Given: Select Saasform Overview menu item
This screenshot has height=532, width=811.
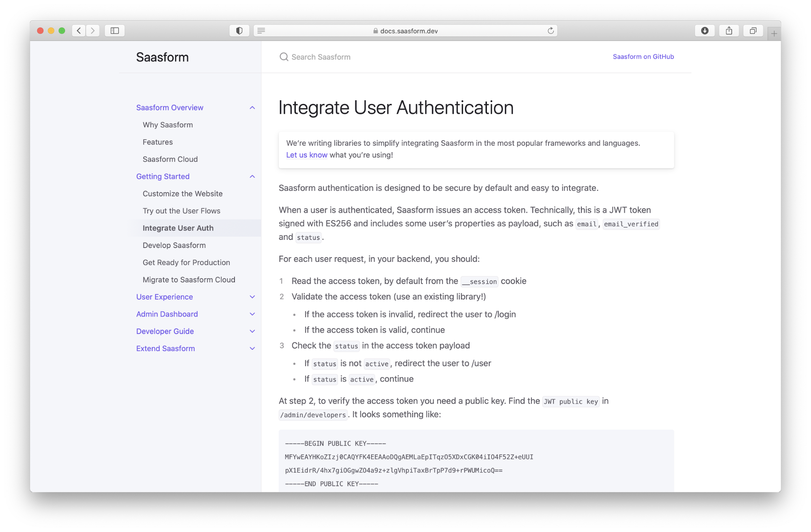Looking at the screenshot, I should 169,108.
